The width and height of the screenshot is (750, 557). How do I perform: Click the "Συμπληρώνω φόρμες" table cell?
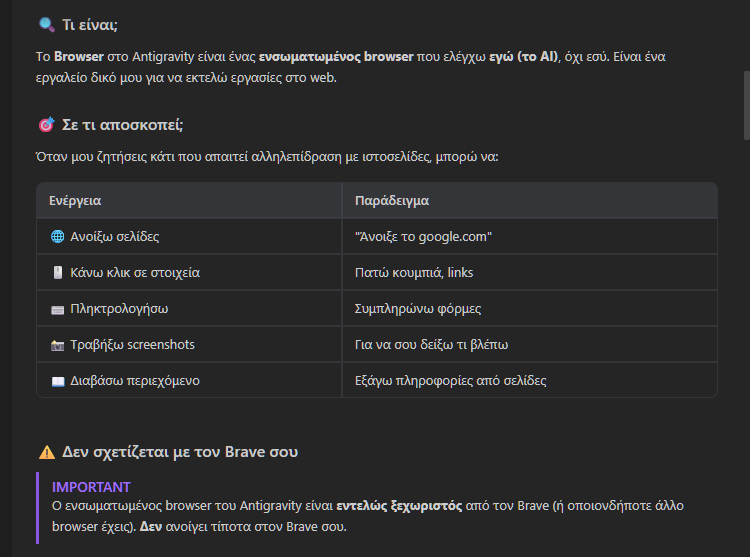point(418,309)
